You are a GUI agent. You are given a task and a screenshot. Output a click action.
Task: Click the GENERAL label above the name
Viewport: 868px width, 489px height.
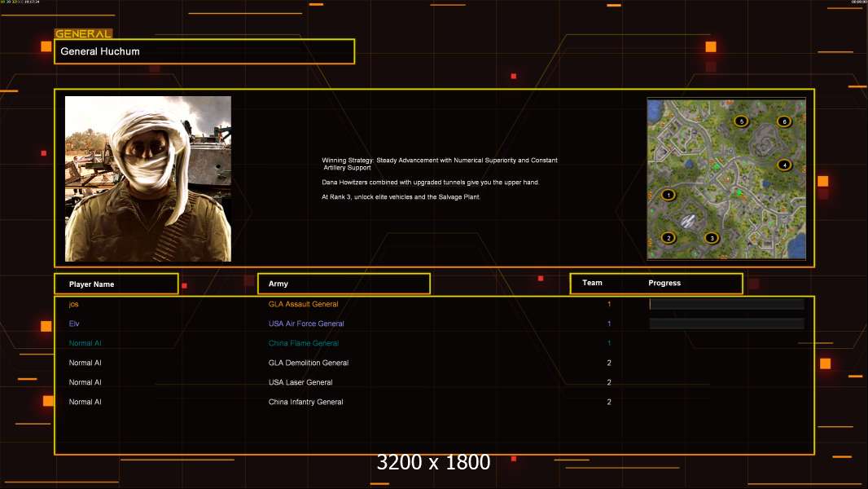click(83, 33)
